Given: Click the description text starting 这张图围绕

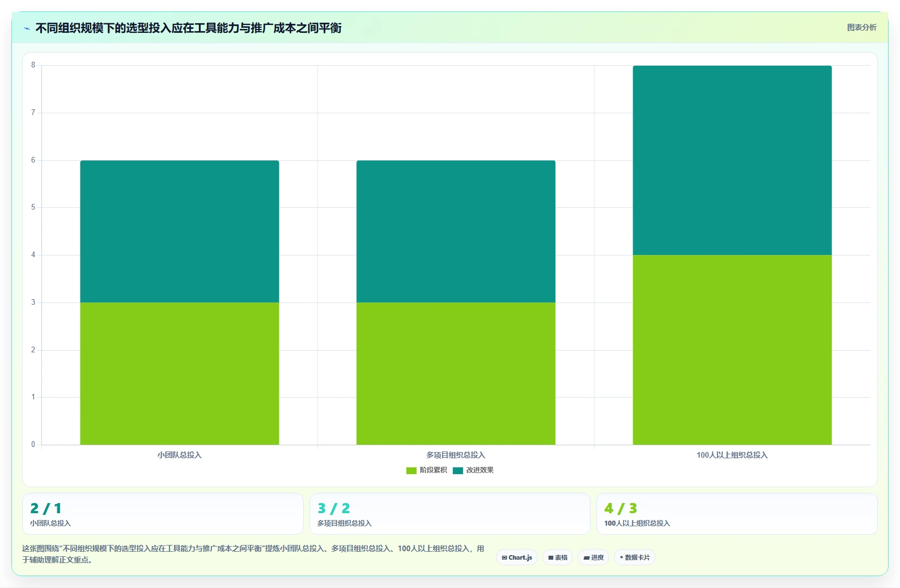Looking at the screenshot, I should (x=253, y=554).
